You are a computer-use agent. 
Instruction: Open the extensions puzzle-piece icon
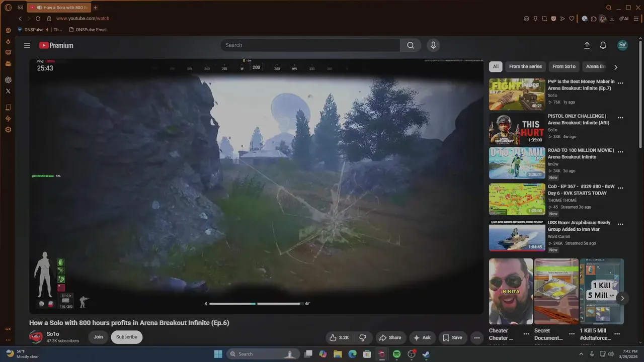(594, 19)
